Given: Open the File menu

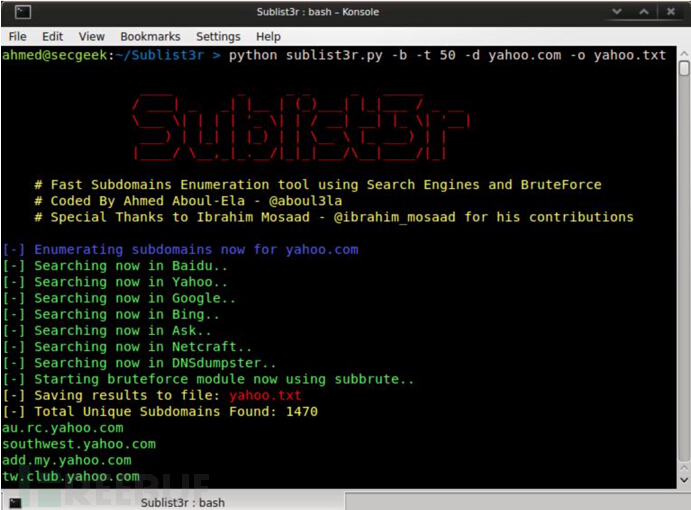Looking at the screenshot, I should click(x=17, y=37).
